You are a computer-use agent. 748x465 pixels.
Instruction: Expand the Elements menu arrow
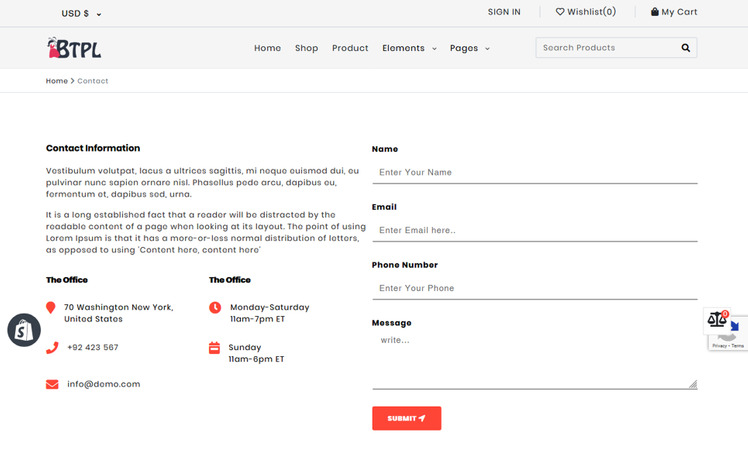[434, 49]
